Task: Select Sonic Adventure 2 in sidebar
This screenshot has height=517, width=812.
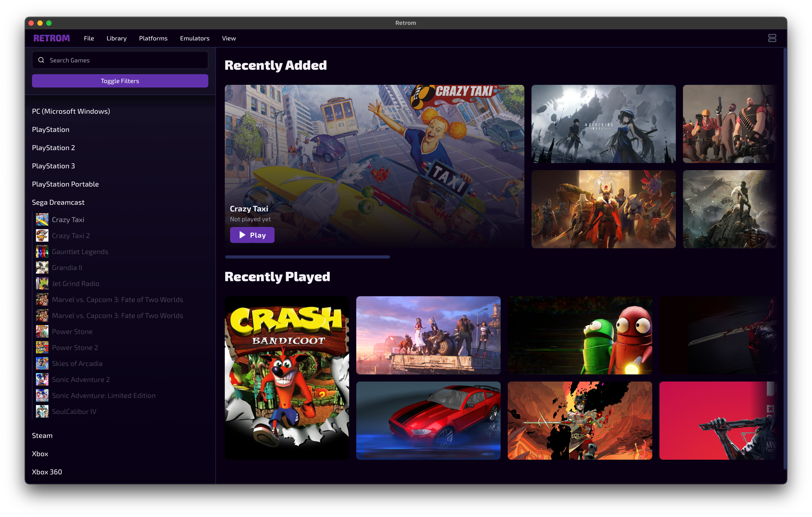Action: tap(81, 379)
